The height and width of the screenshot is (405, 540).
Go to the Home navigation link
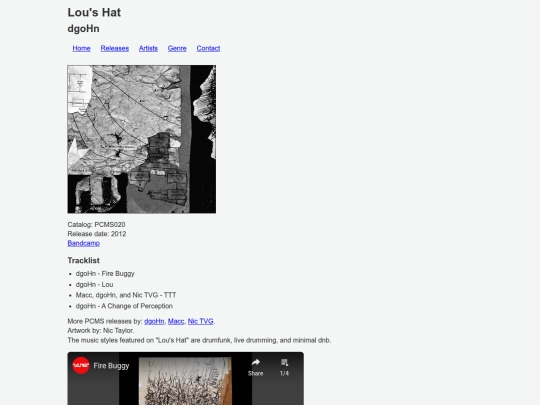point(81,48)
